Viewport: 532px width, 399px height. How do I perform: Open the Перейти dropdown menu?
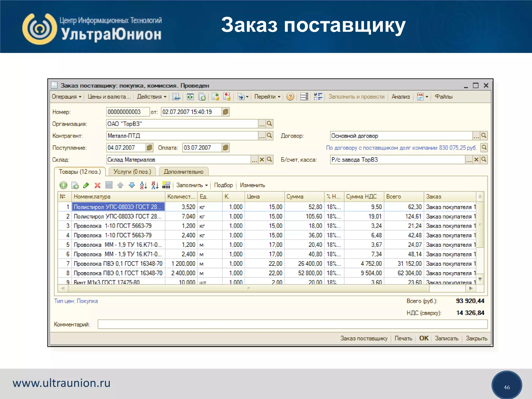pos(267,97)
